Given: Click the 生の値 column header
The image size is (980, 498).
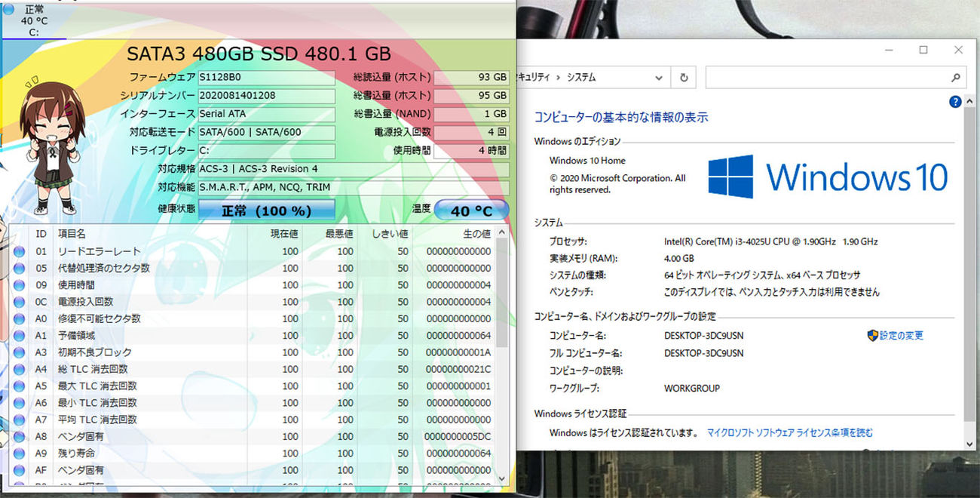Looking at the screenshot, I should point(454,234).
